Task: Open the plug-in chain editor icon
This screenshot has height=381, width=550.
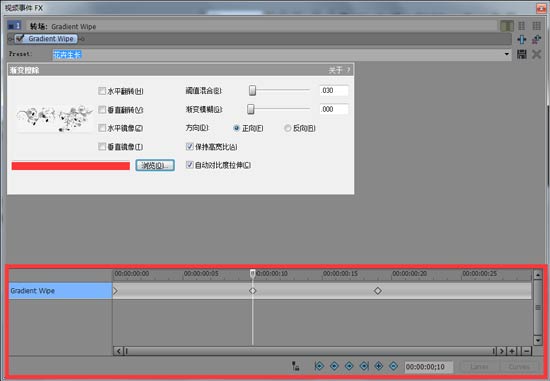Action: click(x=522, y=39)
